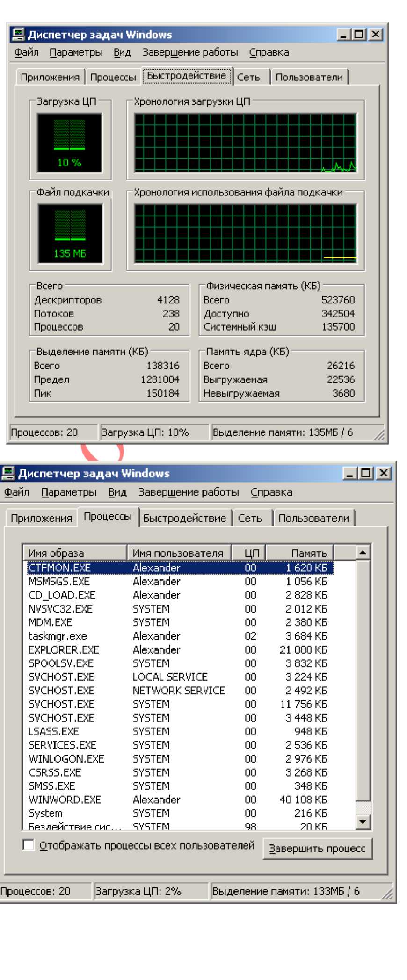Viewport: 407px width, 980px height.
Task: Click process list scrollbar up arrow
Action: point(363,552)
